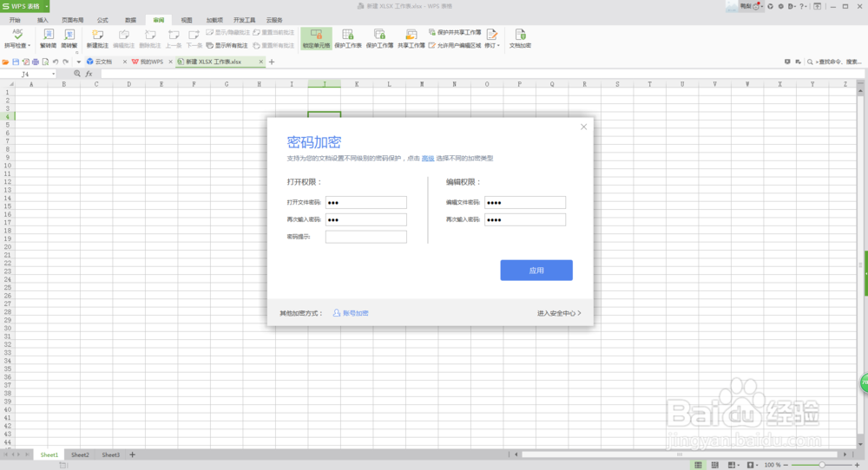Click the 编辑文件密码 password field
The width and height of the screenshot is (868, 470).
[525, 202]
